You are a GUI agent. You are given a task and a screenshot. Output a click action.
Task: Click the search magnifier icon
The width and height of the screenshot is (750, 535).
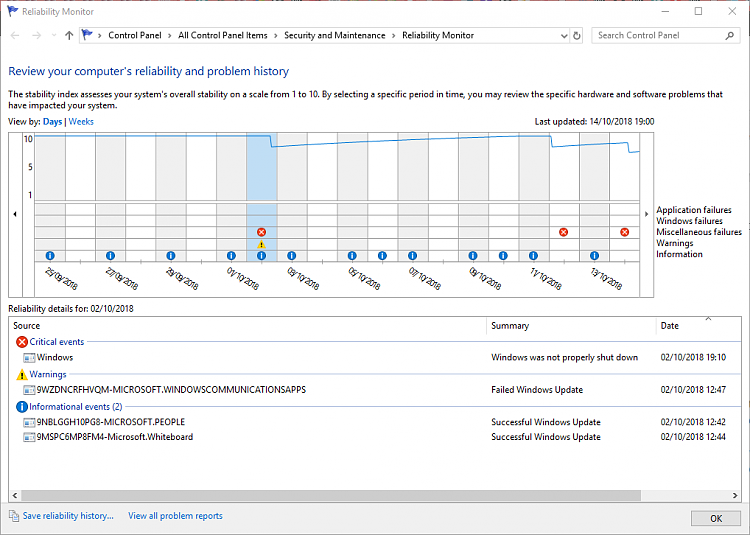pos(729,35)
